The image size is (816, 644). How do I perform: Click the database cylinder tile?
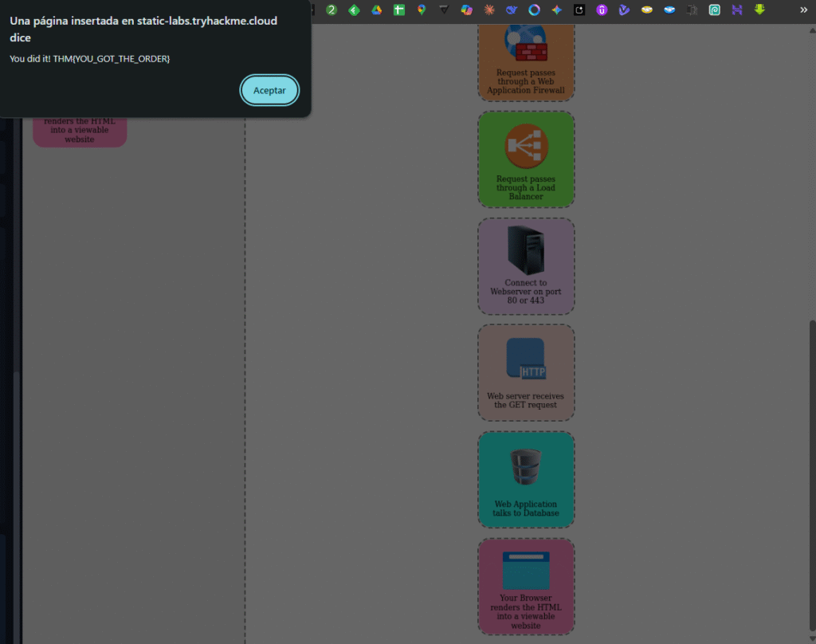click(526, 479)
